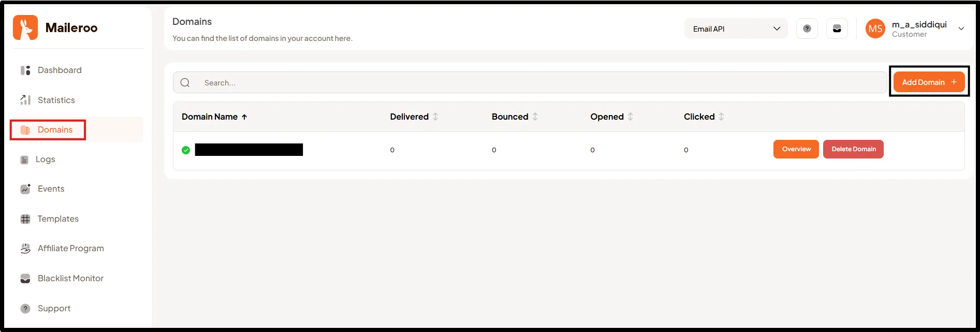Image resolution: width=980 pixels, height=332 pixels.
Task: Click the Delivered column header text
Action: coord(409,117)
